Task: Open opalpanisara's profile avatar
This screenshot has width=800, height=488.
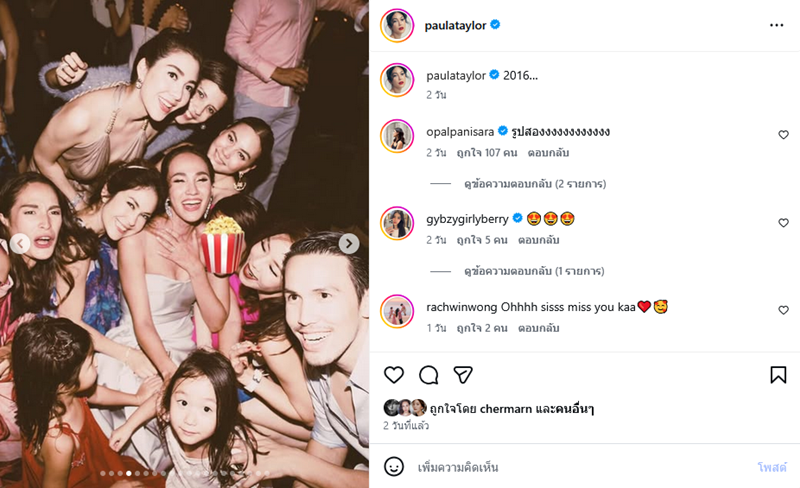Action: [397, 135]
